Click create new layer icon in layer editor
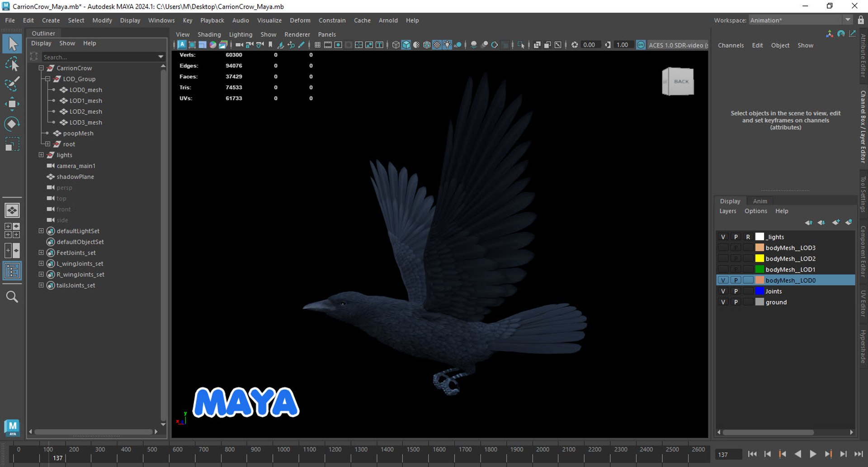This screenshot has width=868, height=467. (x=836, y=222)
